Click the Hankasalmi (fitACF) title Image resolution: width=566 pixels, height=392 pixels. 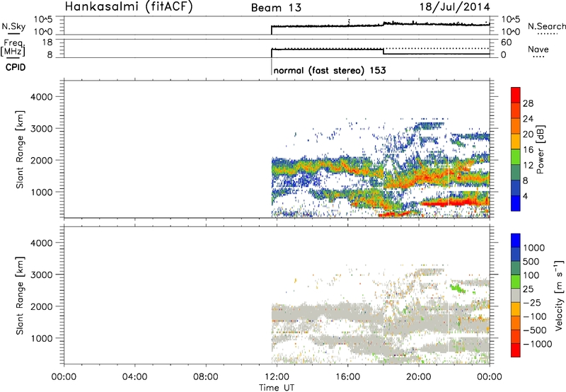[x=129, y=6]
